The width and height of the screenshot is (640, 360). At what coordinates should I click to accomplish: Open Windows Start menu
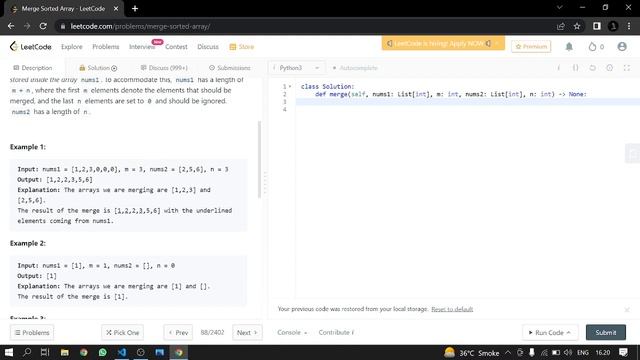[9, 353]
